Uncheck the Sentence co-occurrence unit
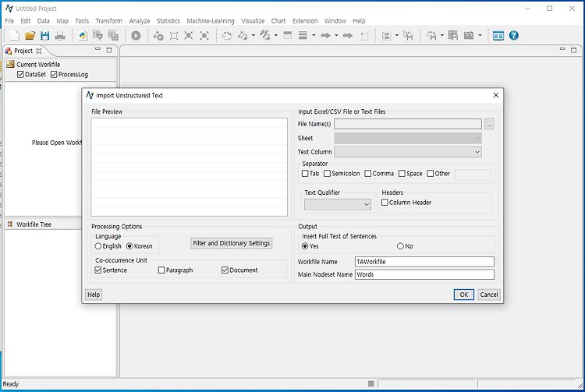The image size is (585, 392). (97, 270)
